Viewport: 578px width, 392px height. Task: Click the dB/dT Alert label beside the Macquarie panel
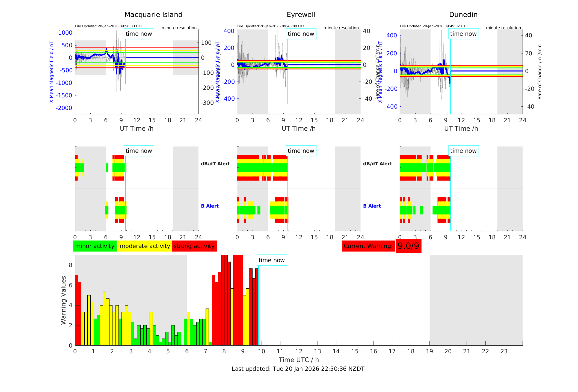(x=215, y=164)
